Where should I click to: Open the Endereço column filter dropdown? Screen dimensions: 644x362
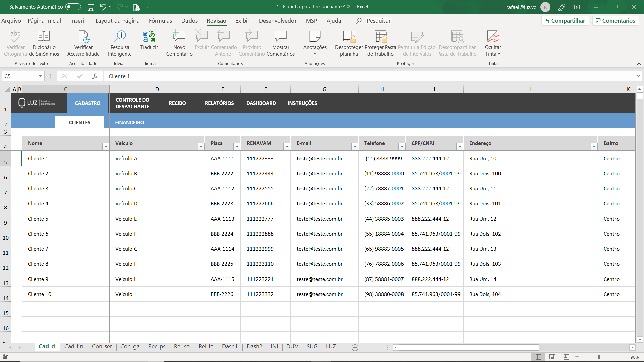tap(594, 146)
